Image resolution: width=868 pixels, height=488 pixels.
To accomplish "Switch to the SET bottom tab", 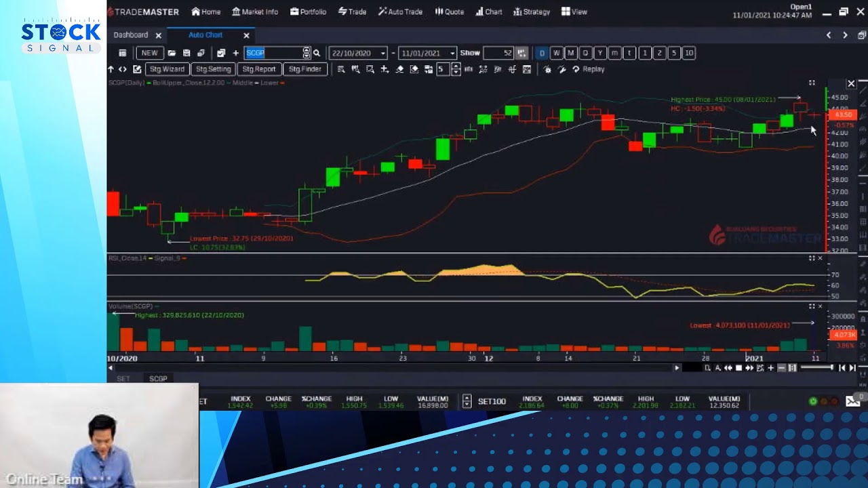I will click(123, 379).
